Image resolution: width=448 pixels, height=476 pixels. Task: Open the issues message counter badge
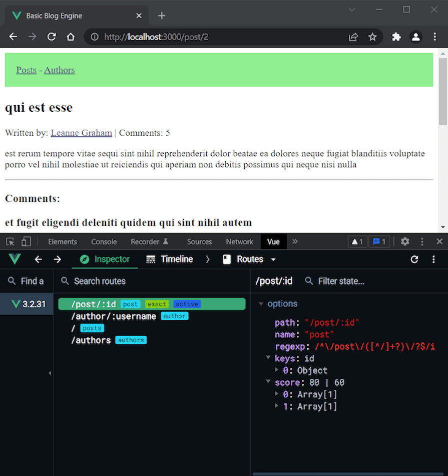coord(379,242)
